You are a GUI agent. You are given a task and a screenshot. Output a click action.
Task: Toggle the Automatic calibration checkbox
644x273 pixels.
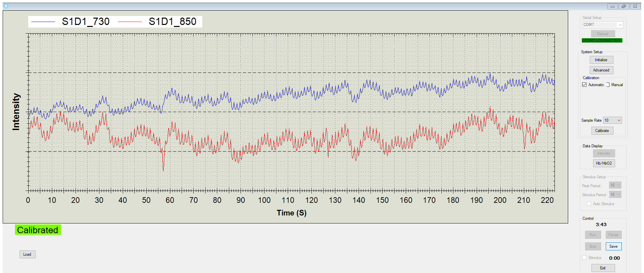click(584, 85)
